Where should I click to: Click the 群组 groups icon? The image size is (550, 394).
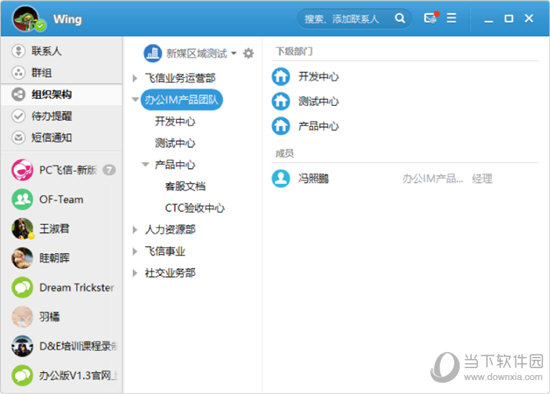pyautogui.click(x=18, y=73)
